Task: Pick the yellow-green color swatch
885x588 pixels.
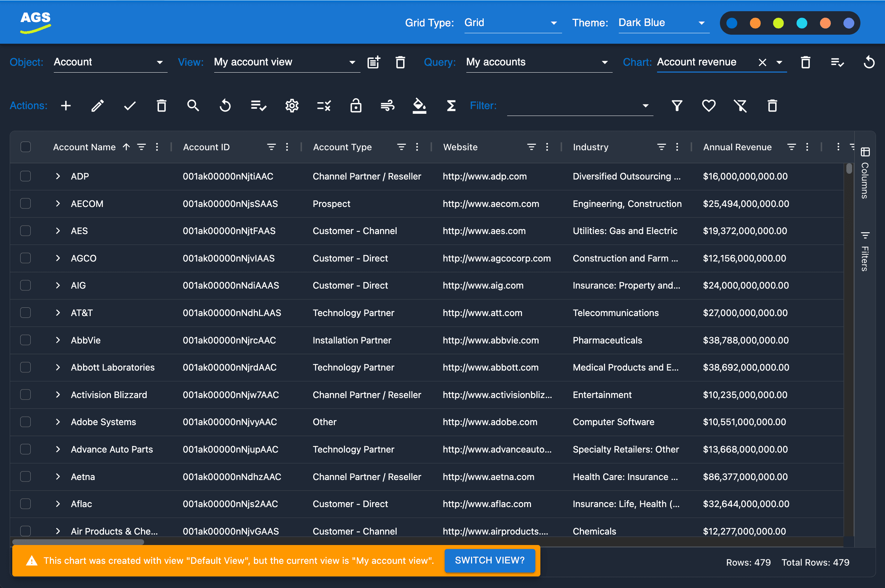Action: 778,23
